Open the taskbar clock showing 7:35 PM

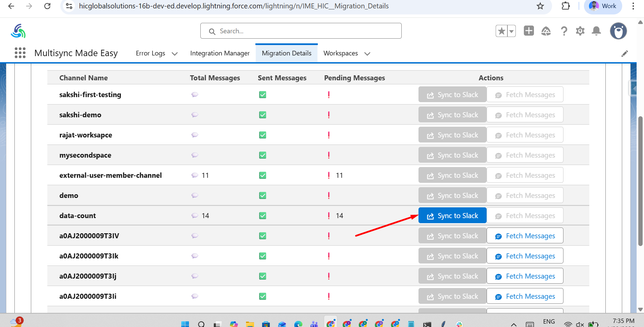pyautogui.click(x=623, y=322)
